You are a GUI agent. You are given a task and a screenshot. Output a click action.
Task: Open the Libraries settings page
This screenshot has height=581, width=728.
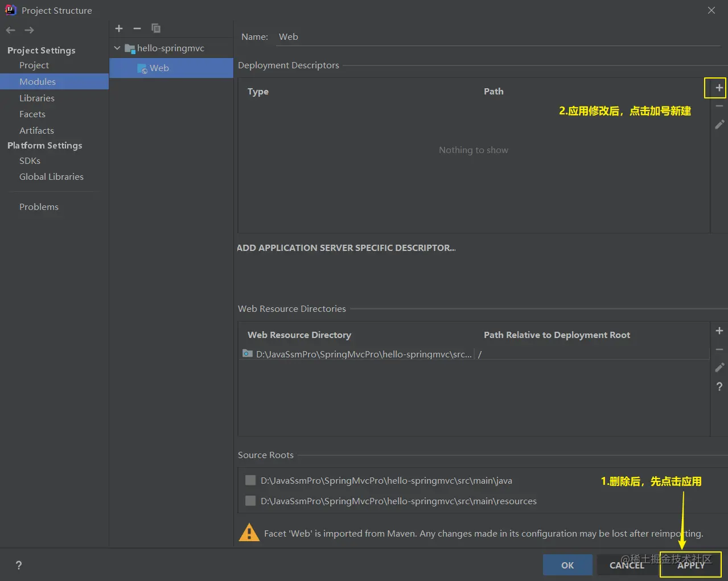pos(37,98)
